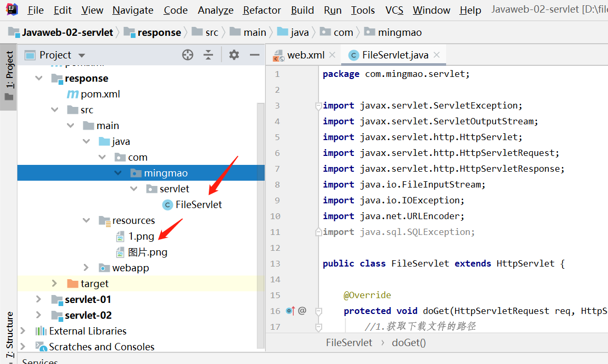Image resolution: width=608 pixels, height=364 pixels.
Task: Open the Build menu
Action: [x=303, y=10]
